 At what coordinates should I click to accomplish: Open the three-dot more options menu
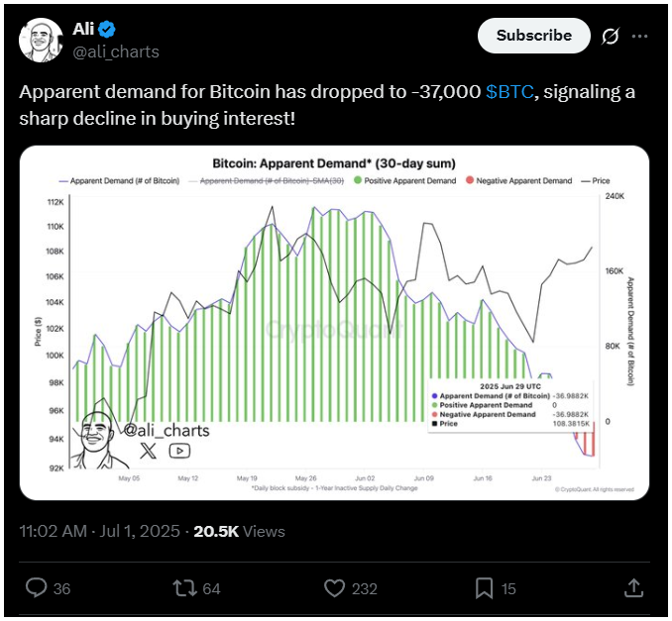tap(639, 36)
